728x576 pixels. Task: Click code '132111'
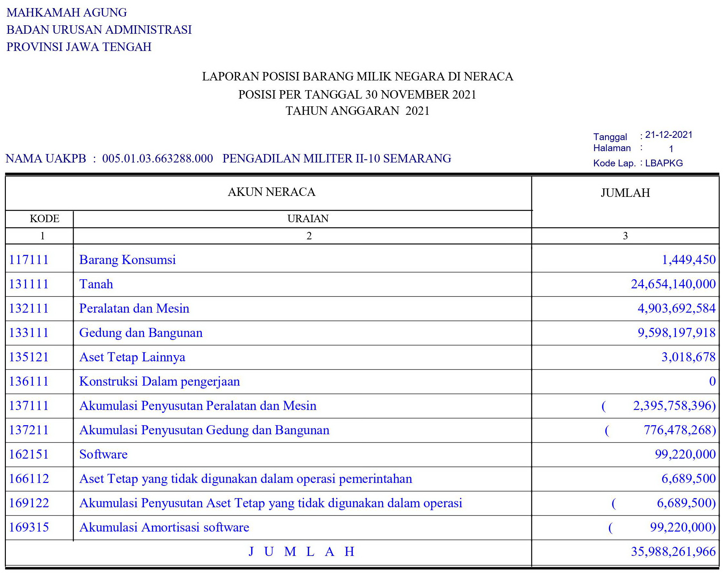29,308
